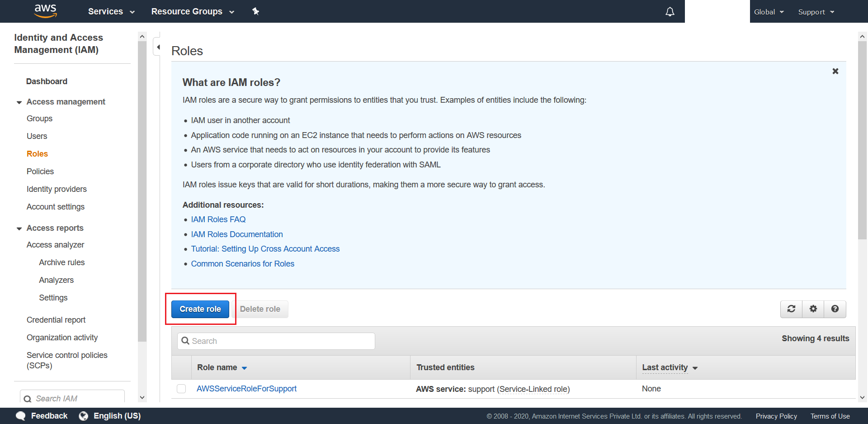This screenshot has width=868, height=424.
Task: Select Roles in sidebar
Action: pyautogui.click(x=37, y=154)
